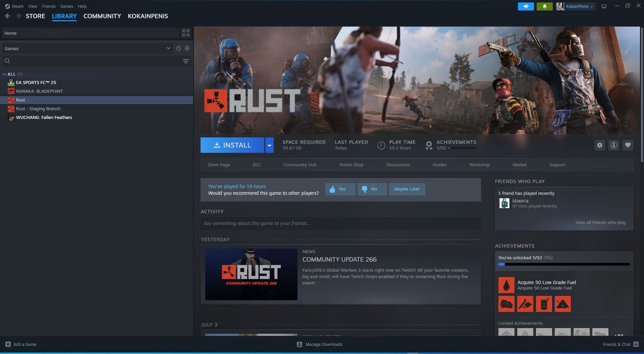Open the Help menu
Viewport: 644px width, 354px height.
82,7
